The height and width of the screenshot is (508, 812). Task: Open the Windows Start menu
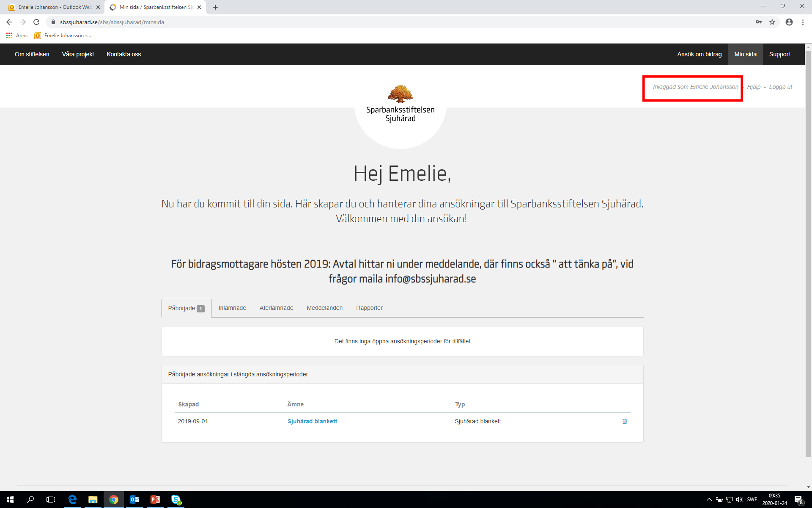click(10, 500)
